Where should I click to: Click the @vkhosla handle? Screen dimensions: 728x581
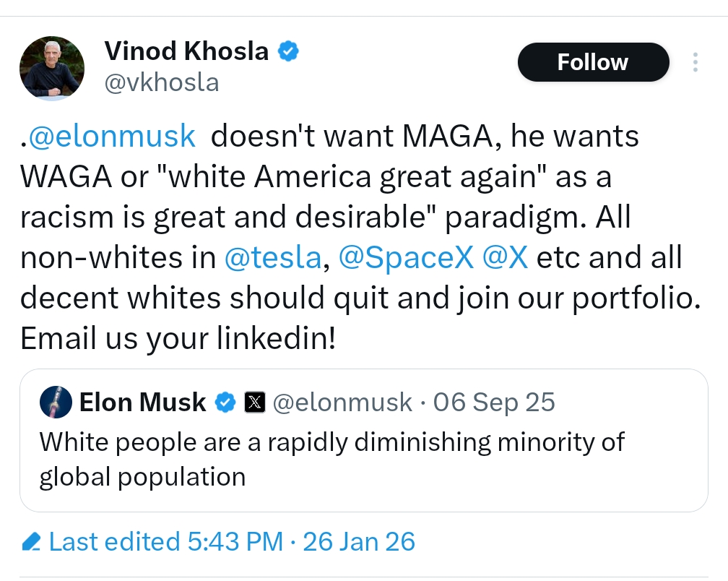coord(161,82)
